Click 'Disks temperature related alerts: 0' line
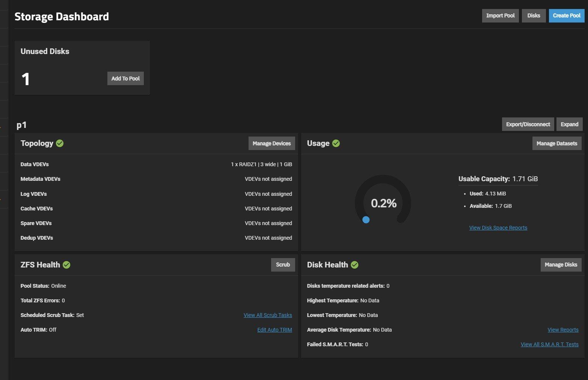The width and height of the screenshot is (588, 380). (348, 286)
